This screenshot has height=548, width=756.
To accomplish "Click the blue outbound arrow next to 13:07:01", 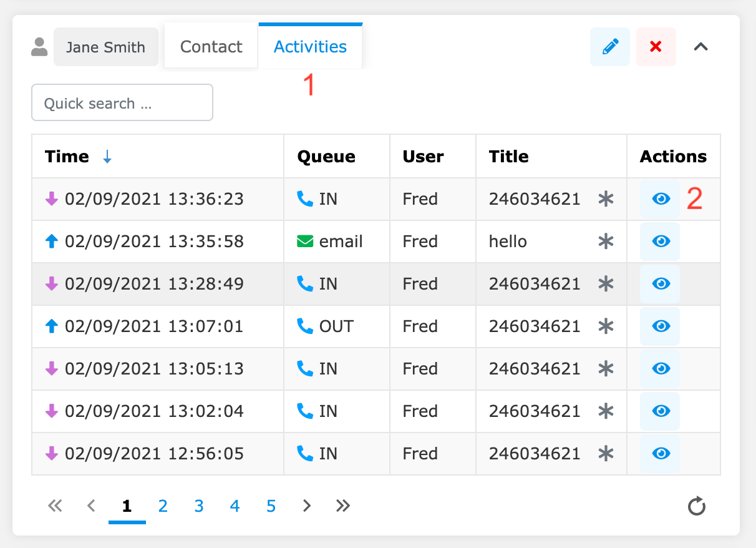I will (x=51, y=326).
